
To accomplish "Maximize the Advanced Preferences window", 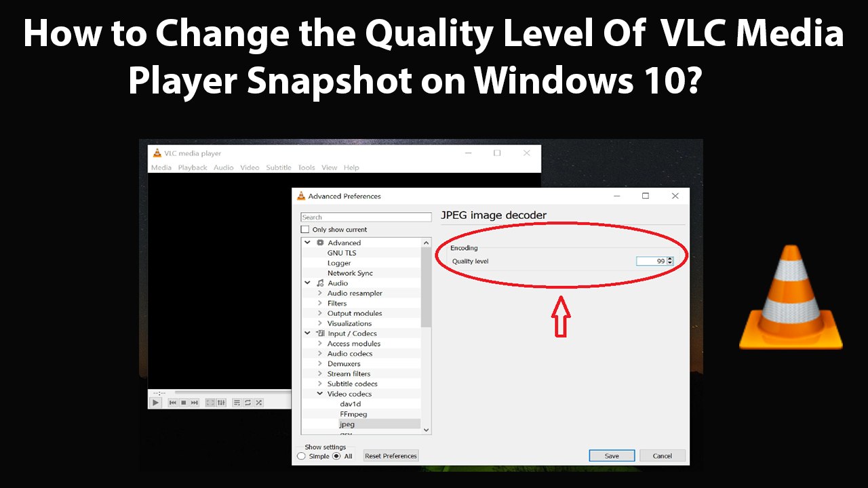I will tap(646, 196).
